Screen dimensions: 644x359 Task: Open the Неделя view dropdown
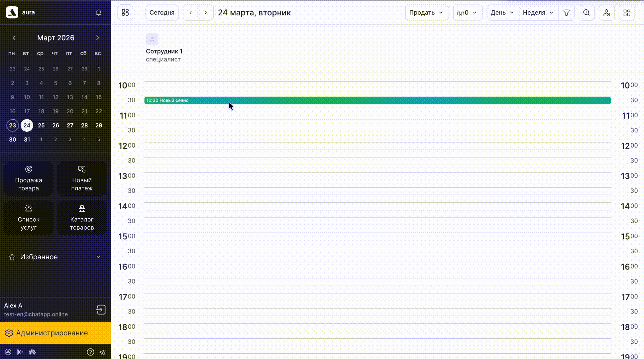click(x=538, y=13)
